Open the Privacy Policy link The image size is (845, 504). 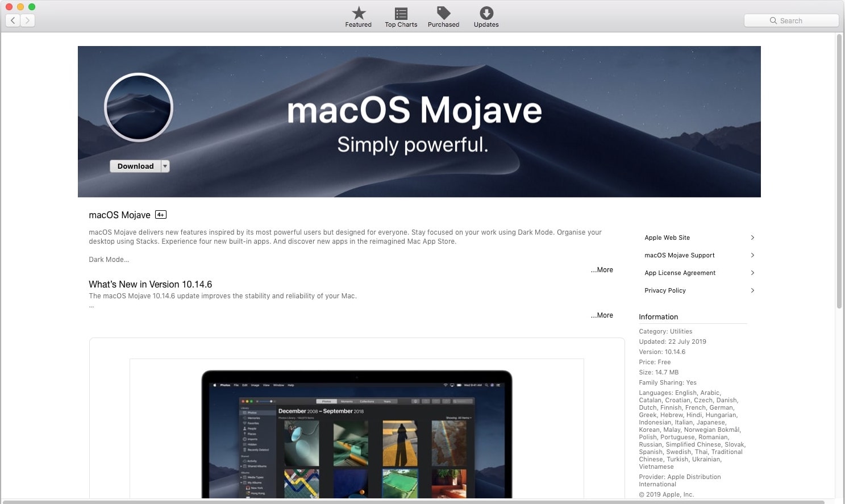click(665, 290)
